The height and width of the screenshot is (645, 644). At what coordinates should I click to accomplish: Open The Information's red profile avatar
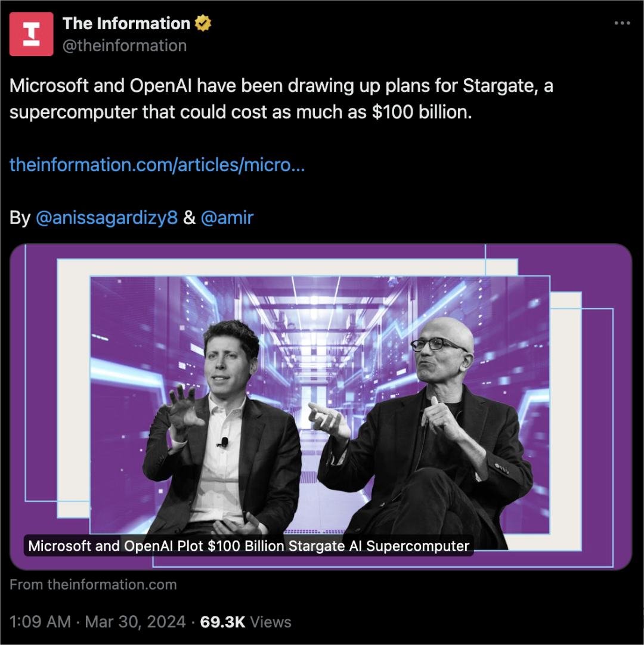pyautogui.click(x=31, y=34)
